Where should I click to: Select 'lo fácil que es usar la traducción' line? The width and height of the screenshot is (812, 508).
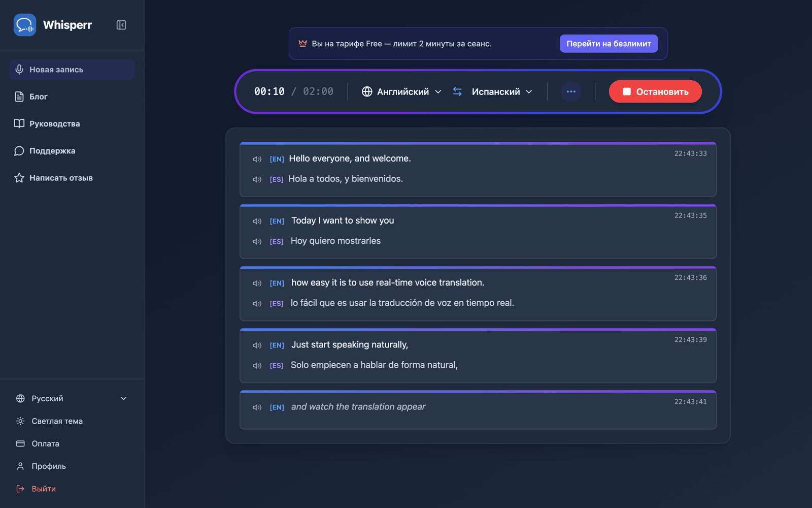click(x=402, y=303)
